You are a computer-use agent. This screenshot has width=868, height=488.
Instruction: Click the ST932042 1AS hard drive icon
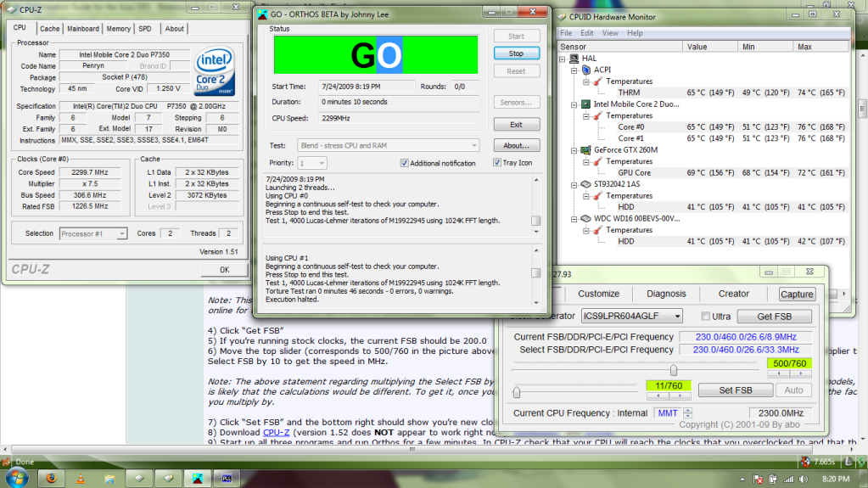pyautogui.click(x=586, y=184)
